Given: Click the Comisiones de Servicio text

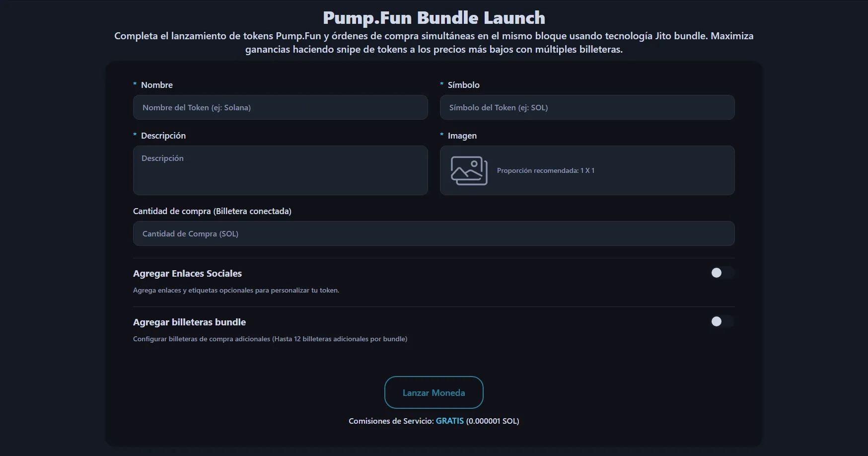Looking at the screenshot, I should (x=391, y=421).
